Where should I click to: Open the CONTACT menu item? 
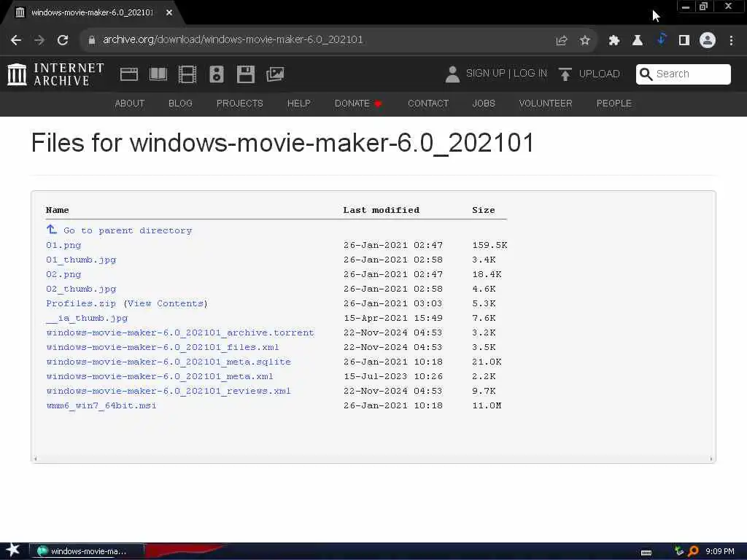pyautogui.click(x=428, y=104)
